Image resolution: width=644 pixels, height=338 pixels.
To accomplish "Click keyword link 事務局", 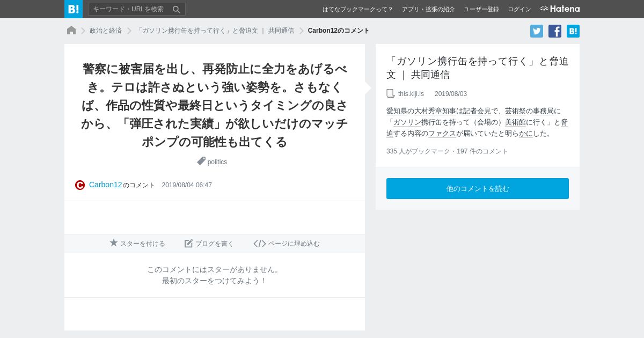I will pos(543,111).
